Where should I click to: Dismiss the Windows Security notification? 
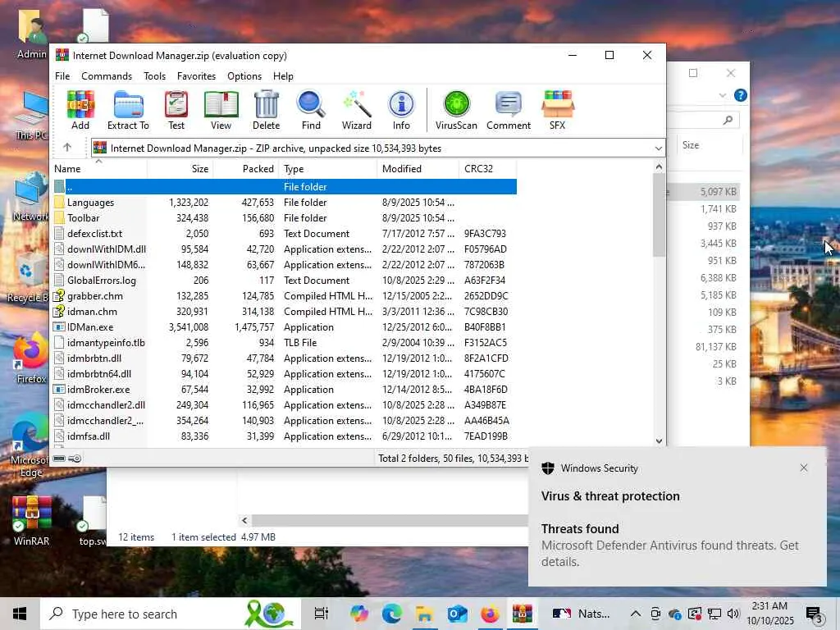point(804,468)
